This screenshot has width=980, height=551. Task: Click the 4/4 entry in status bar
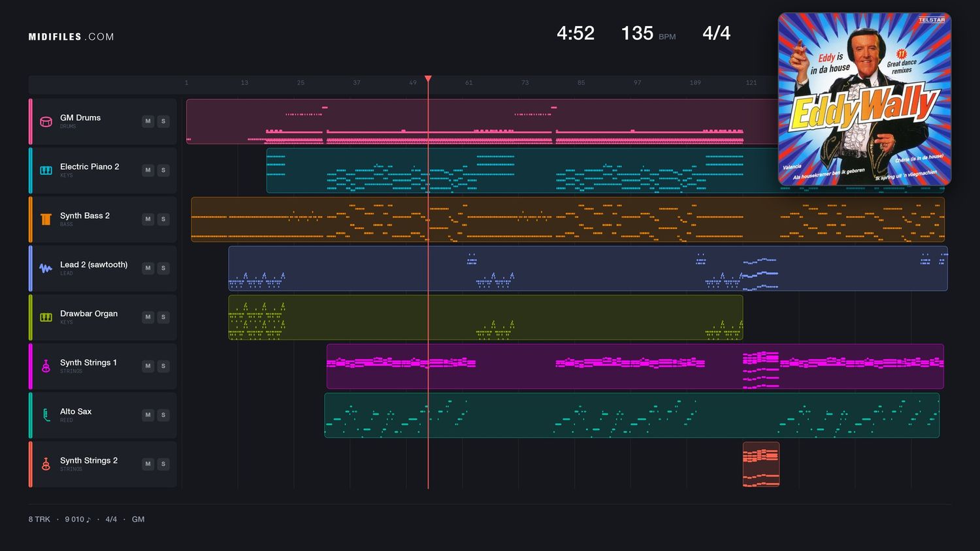[111, 519]
